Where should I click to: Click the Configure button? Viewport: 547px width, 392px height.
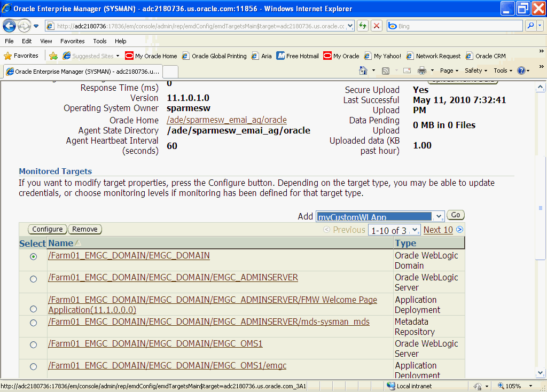(48, 229)
